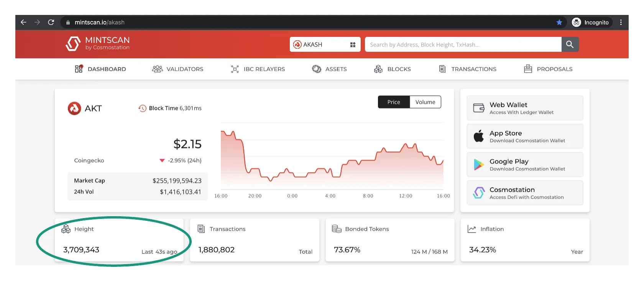Click the Height blocks icon
The image size is (644, 281).
pos(66,229)
